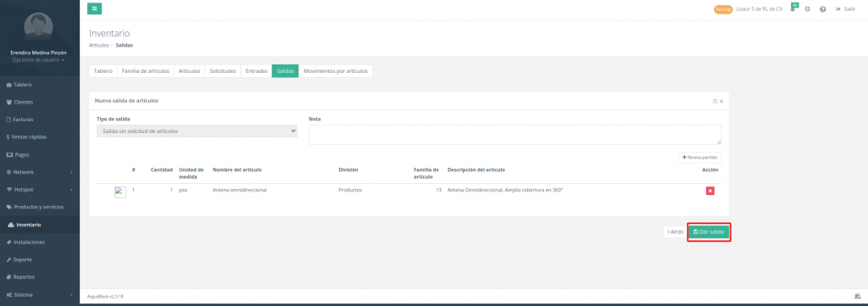Select the Salidas tab
The image size is (868, 306).
pyautogui.click(x=285, y=71)
